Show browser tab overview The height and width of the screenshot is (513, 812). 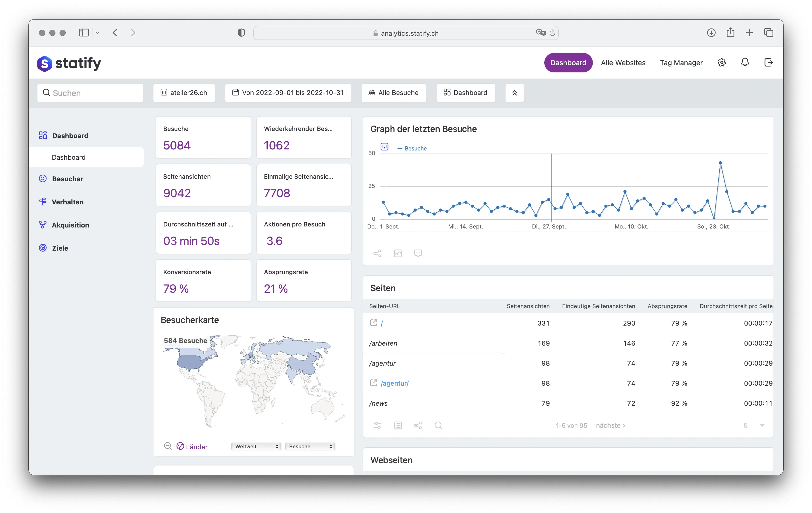point(768,33)
